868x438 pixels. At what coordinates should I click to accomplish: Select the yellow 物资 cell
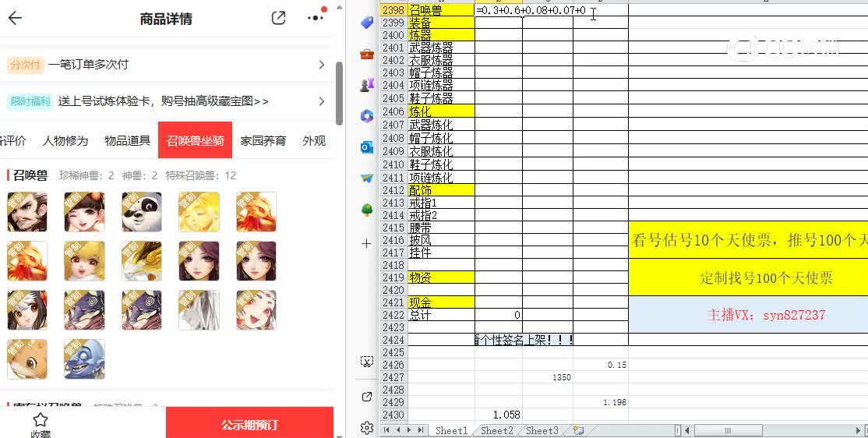coord(441,277)
